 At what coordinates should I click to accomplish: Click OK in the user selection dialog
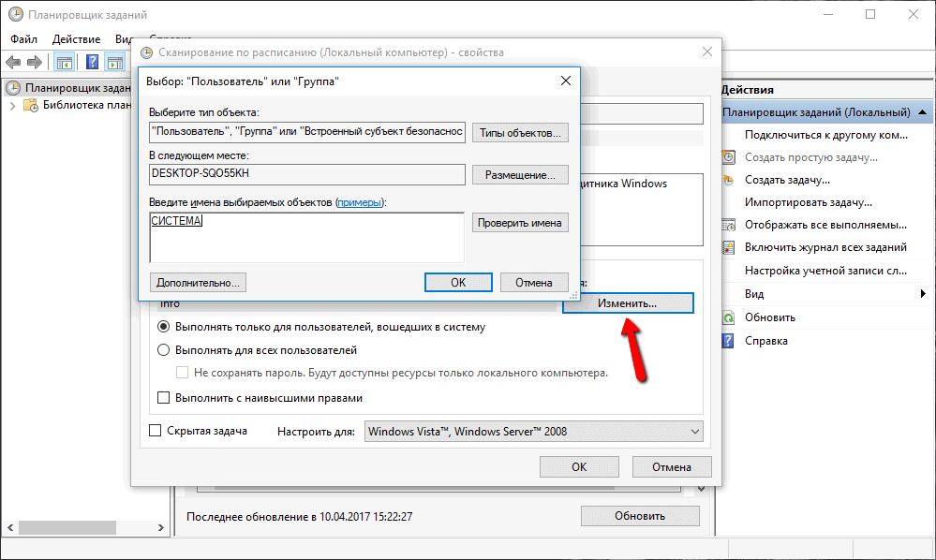pyautogui.click(x=458, y=283)
